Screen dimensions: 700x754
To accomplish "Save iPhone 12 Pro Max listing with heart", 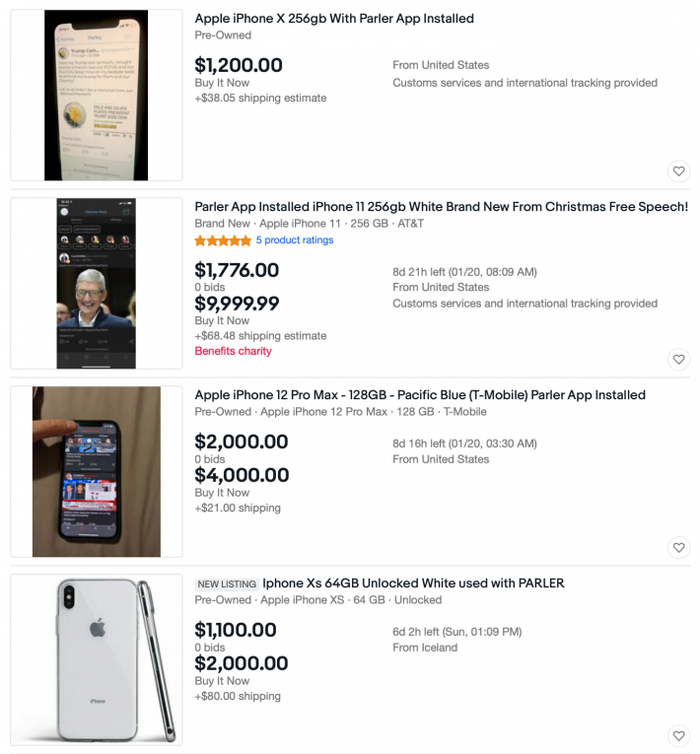I will pyautogui.click(x=678, y=547).
